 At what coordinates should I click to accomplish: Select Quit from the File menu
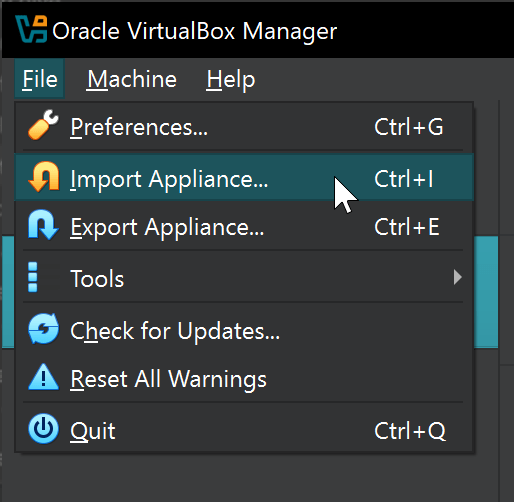pos(244,430)
